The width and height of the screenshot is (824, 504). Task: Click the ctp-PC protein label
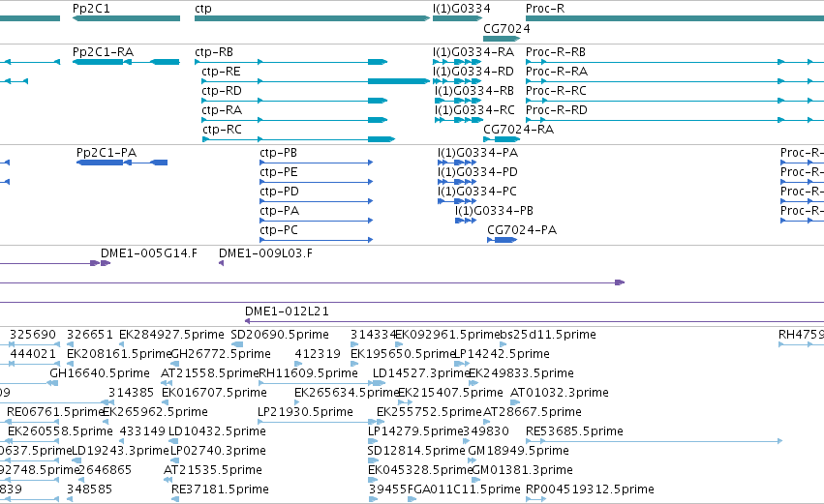tap(279, 230)
